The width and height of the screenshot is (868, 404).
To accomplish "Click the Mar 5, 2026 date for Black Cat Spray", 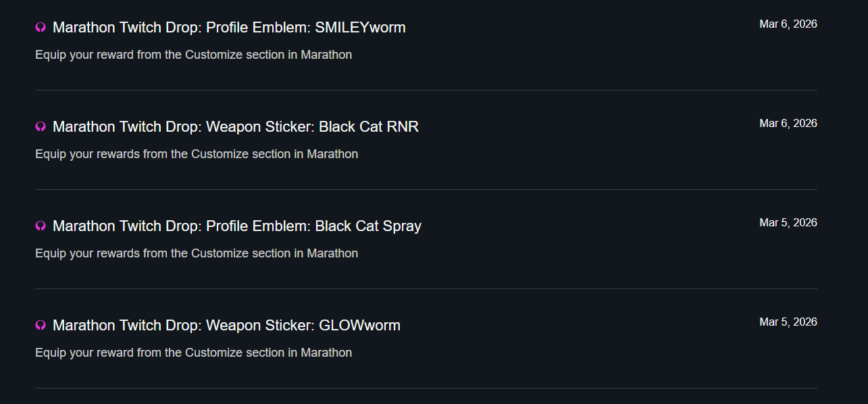I will (788, 223).
